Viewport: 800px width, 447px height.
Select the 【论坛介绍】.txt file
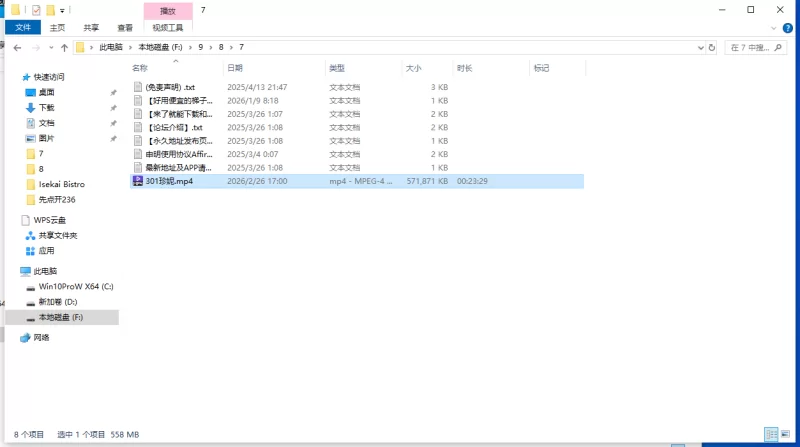pos(174,128)
